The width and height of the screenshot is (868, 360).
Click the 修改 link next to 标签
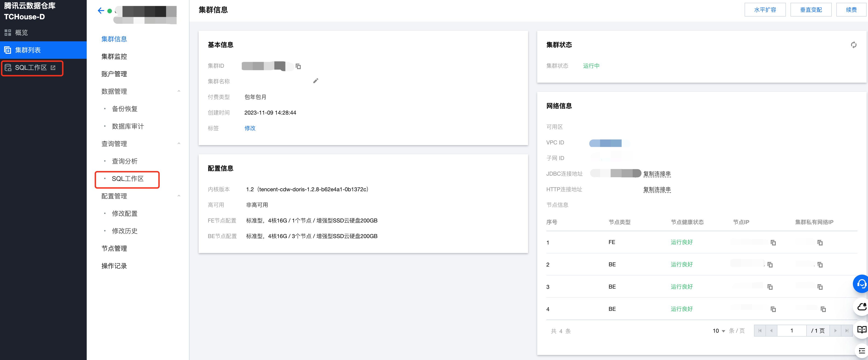[x=250, y=128]
